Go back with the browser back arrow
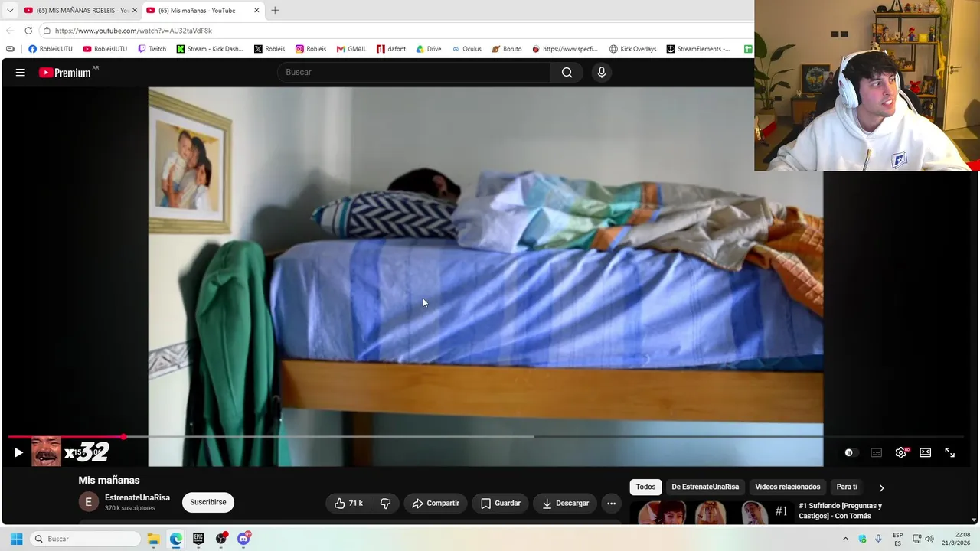Image resolution: width=980 pixels, height=551 pixels. (10, 31)
